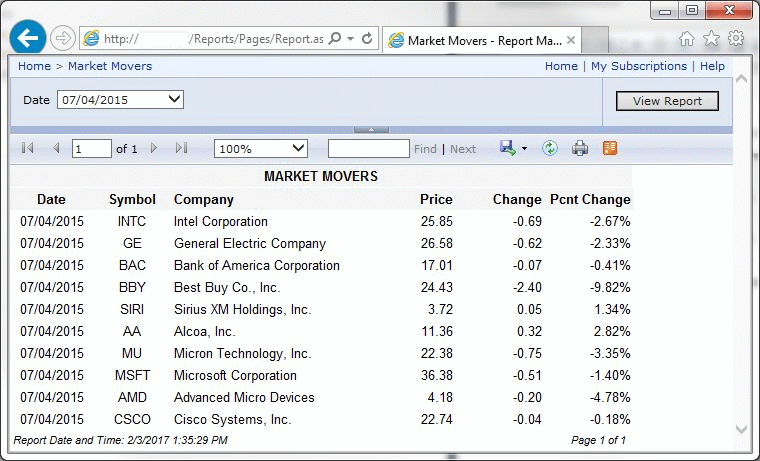Expand the export format arrow

(x=524, y=149)
